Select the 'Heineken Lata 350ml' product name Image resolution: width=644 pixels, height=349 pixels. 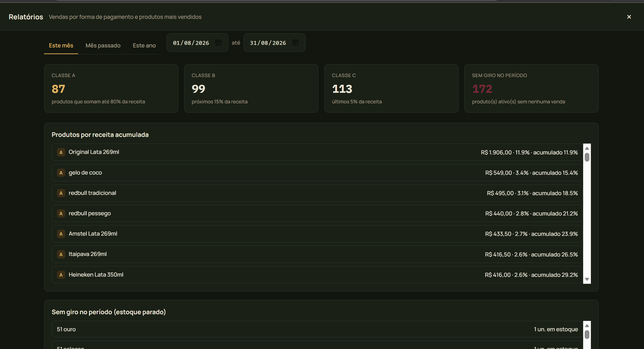click(x=96, y=275)
